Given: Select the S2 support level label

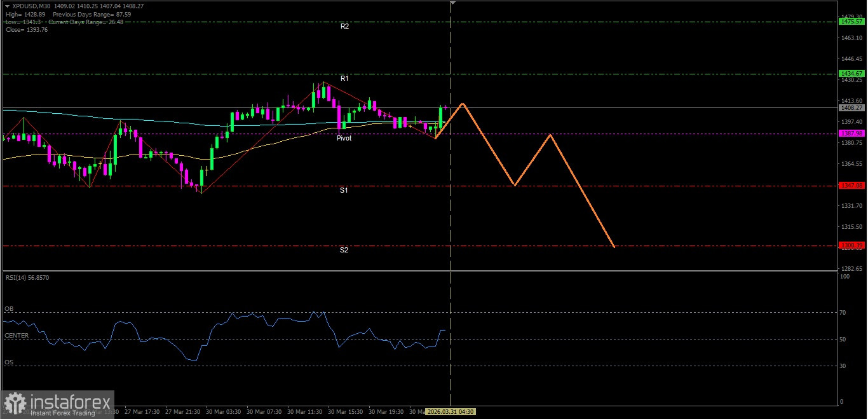Looking at the screenshot, I should [x=344, y=250].
